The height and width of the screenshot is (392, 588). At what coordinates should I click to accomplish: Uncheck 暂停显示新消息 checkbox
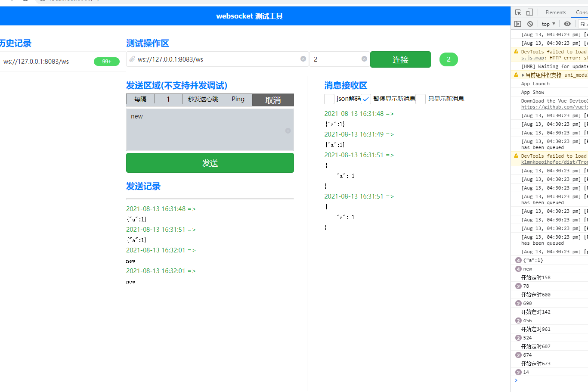[366, 99]
